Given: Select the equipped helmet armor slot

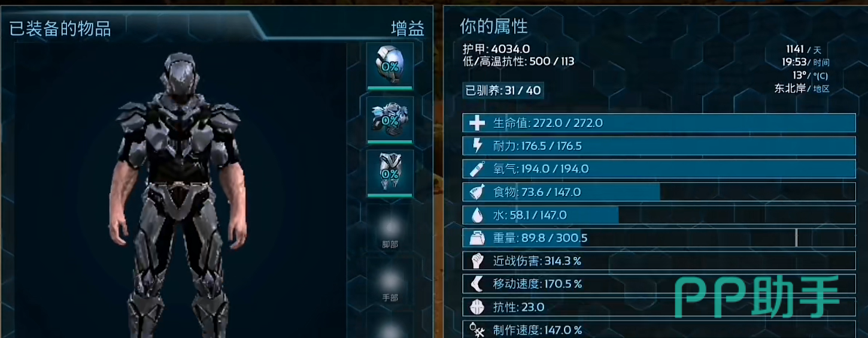Looking at the screenshot, I should pos(390,64).
